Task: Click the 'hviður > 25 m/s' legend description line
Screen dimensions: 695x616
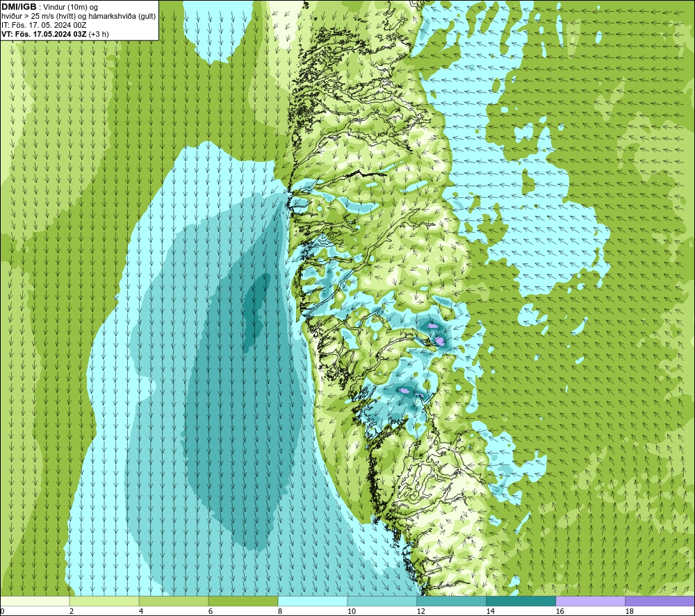Action: (x=79, y=16)
